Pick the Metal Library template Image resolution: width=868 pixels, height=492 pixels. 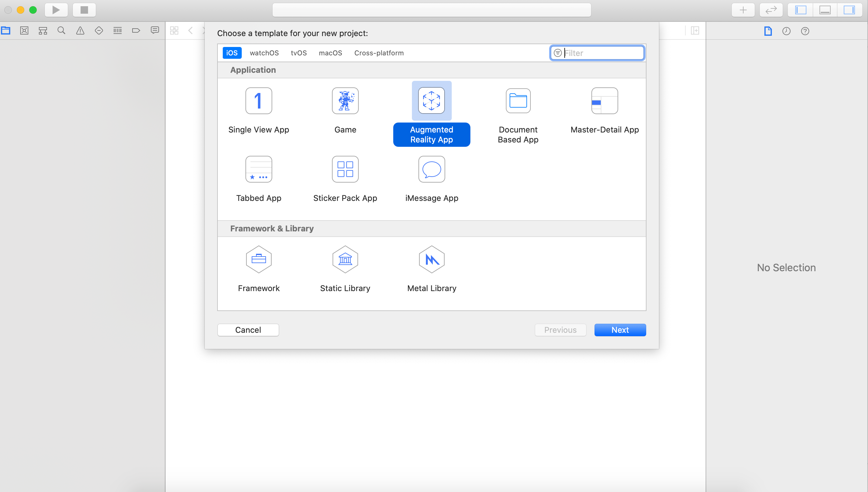click(x=432, y=259)
